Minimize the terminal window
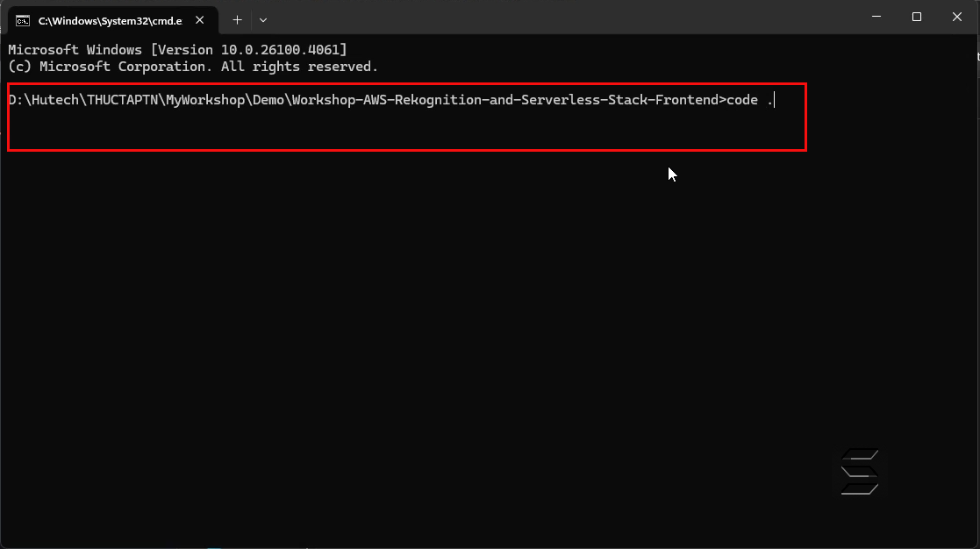The image size is (980, 549). (x=876, y=17)
